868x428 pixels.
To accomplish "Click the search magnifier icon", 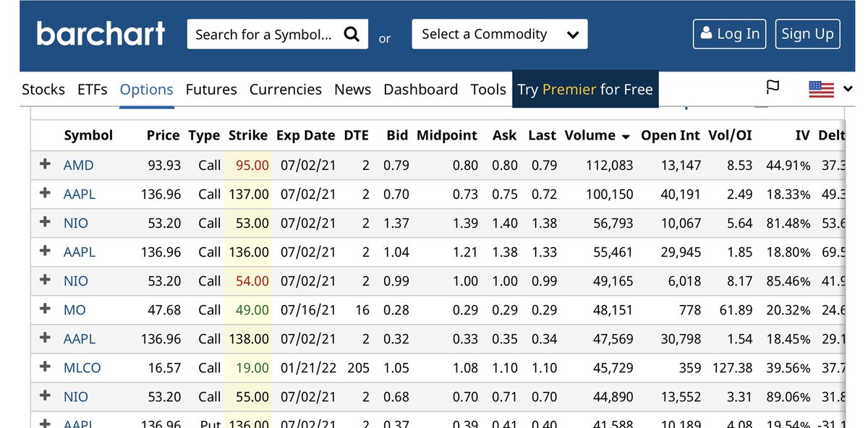I will [x=351, y=34].
